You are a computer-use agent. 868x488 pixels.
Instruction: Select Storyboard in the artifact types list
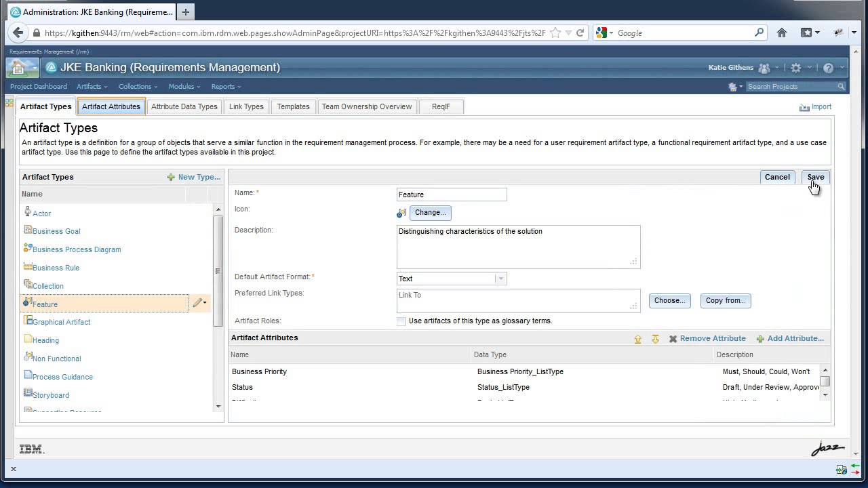coord(51,395)
